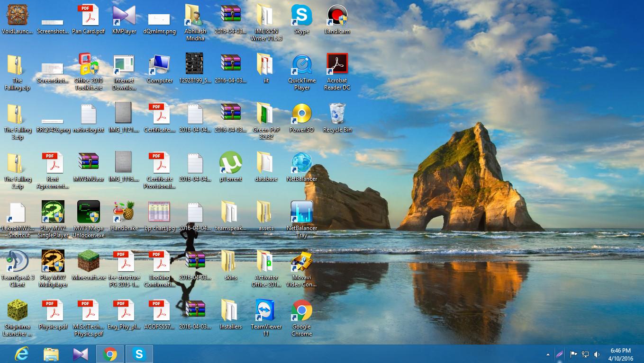Open the Recycle Bin

point(337,118)
